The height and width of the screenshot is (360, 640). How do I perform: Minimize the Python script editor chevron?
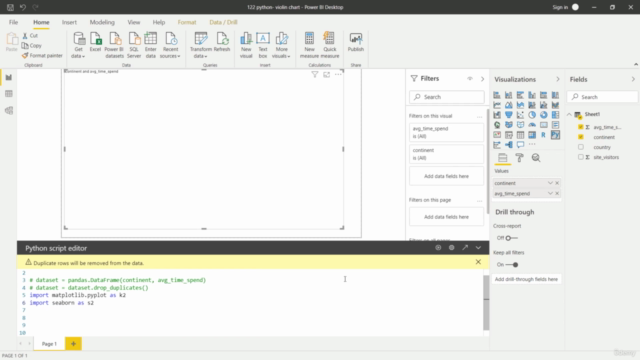click(x=478, y=247)
